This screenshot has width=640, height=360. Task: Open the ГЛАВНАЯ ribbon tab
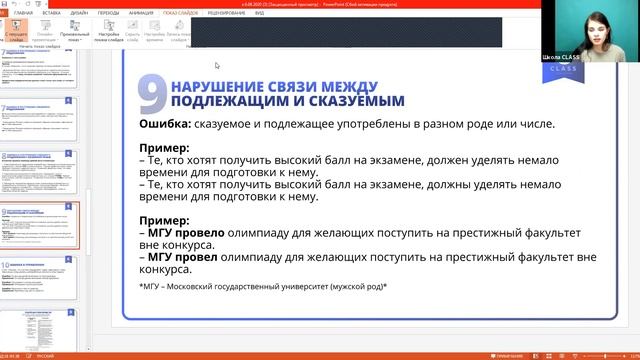click(x=23, y=13)
